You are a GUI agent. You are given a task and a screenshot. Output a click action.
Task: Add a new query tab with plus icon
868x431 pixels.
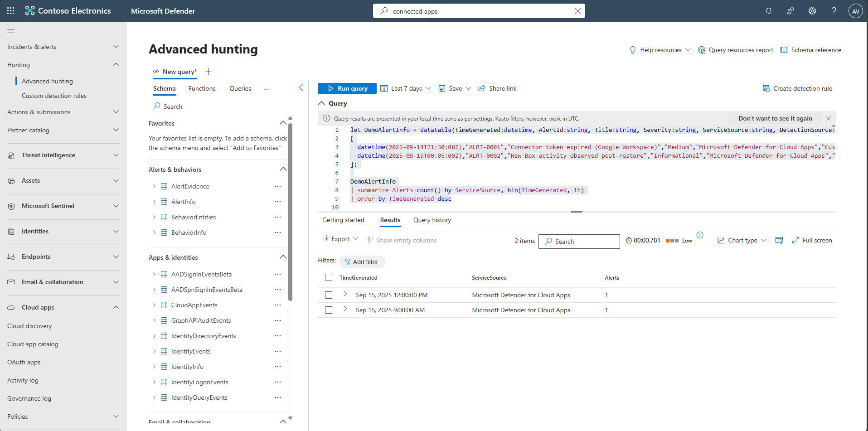209,72
